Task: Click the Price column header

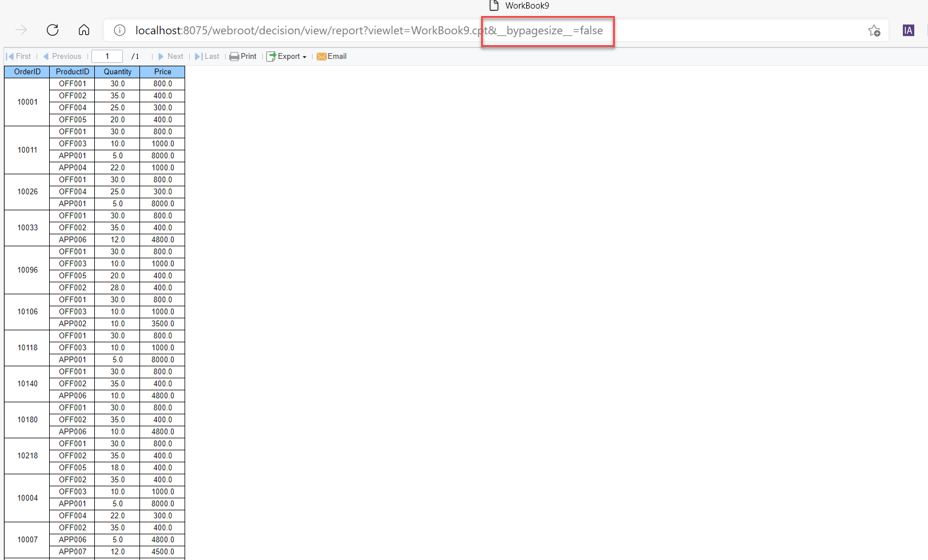Action: (162, 71)
